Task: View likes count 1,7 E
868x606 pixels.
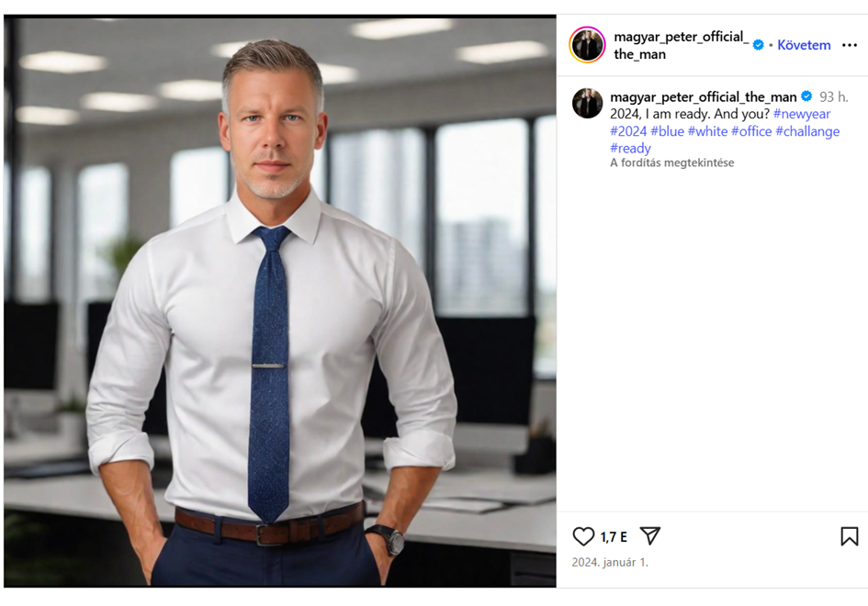Action: pos(614,537)
